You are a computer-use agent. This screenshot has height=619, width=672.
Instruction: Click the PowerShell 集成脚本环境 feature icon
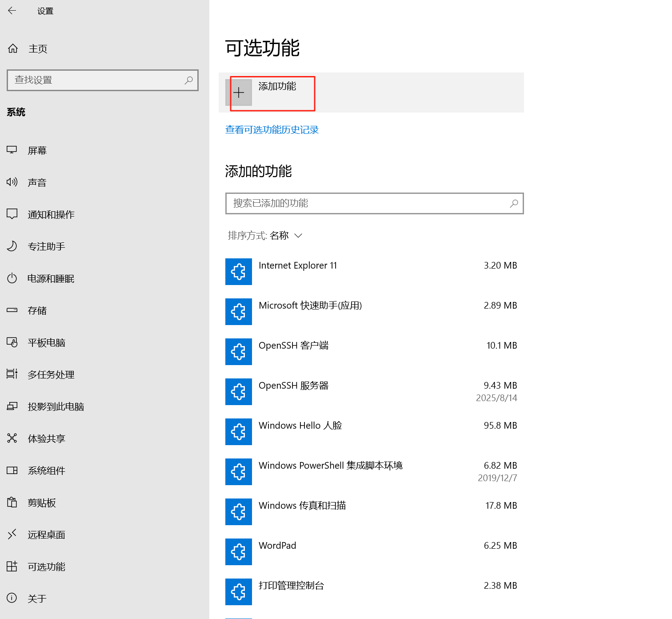click(239, 472)
